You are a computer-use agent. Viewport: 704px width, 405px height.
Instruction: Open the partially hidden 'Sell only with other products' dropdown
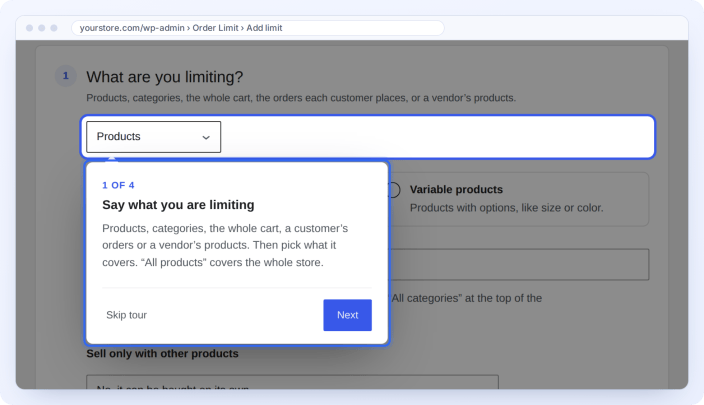coord(292,382)
